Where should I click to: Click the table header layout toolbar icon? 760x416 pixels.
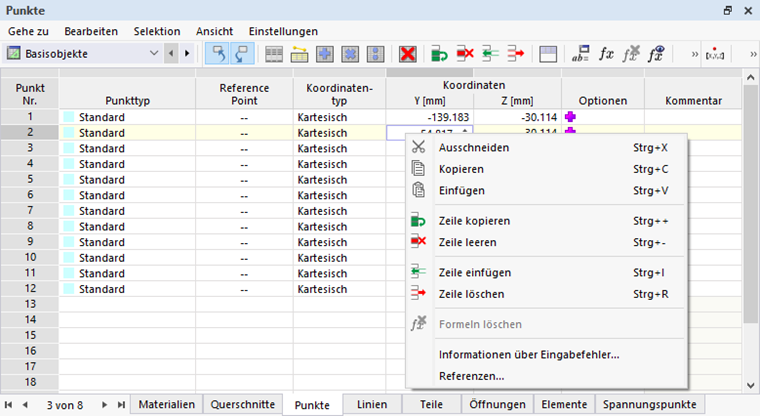click(x=548, y=54)
